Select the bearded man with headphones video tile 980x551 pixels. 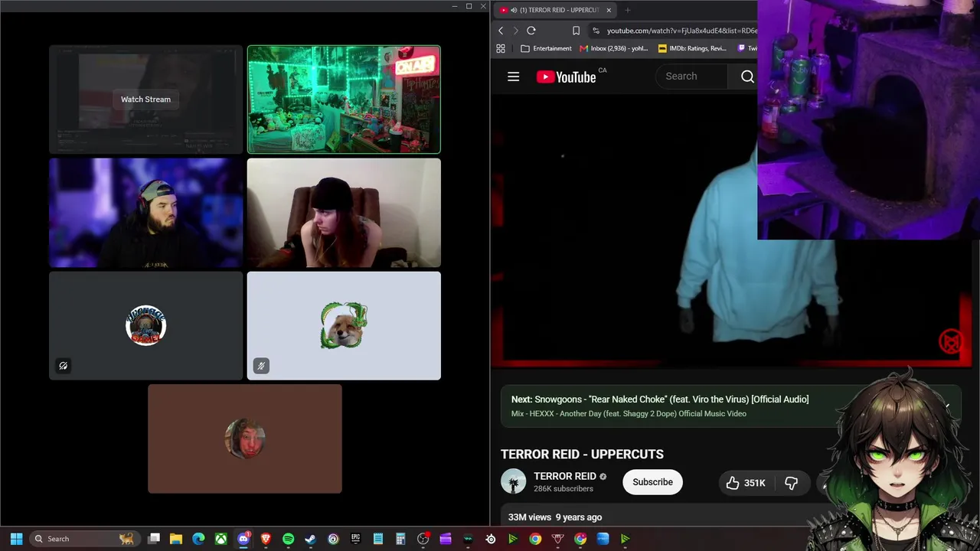[145, 213]
